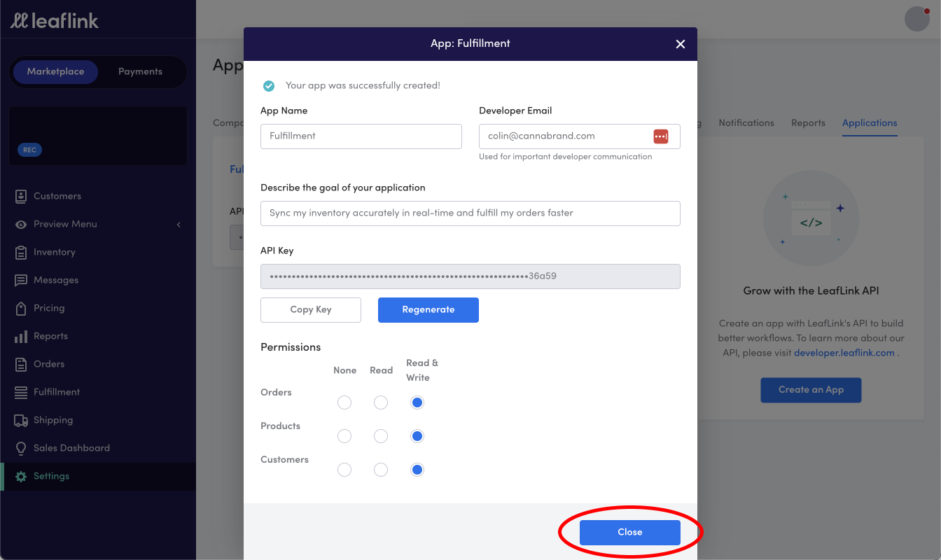
Task: Set Products permission to None
Action: click(x=344, y=436)
